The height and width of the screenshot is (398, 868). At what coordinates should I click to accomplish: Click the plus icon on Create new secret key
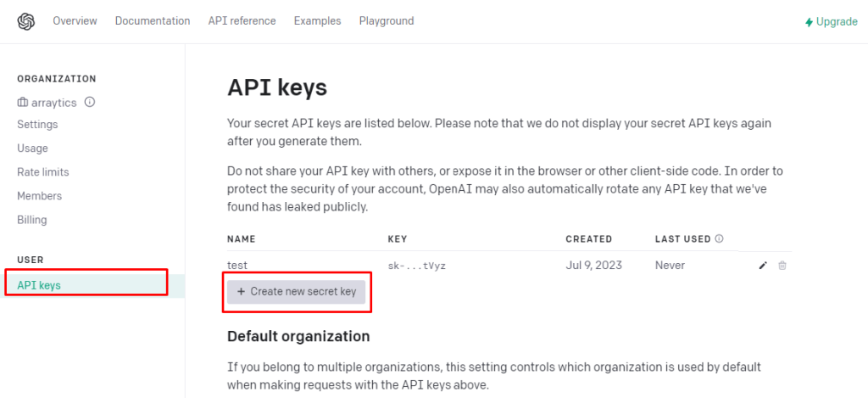[241, 292]
